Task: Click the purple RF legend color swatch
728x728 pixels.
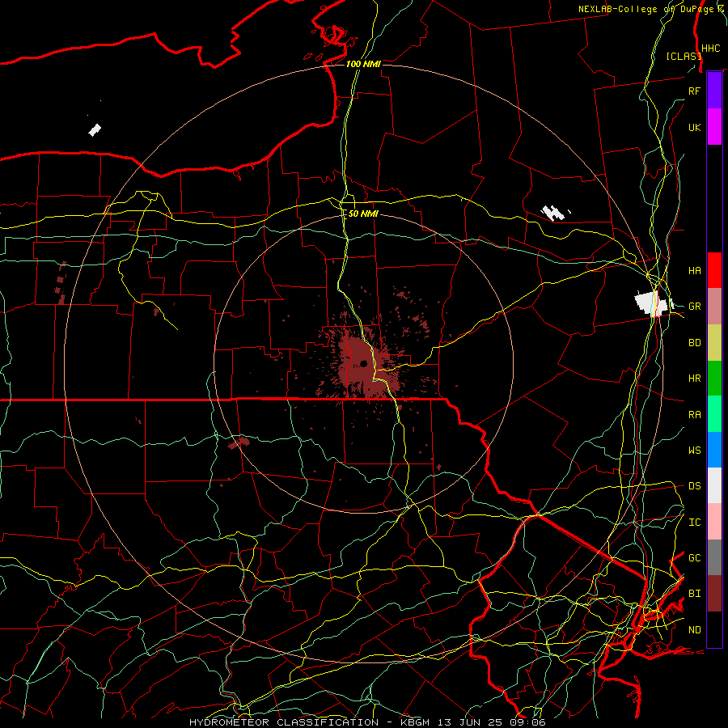Action: pyautogui.click(x=714, y=91)
